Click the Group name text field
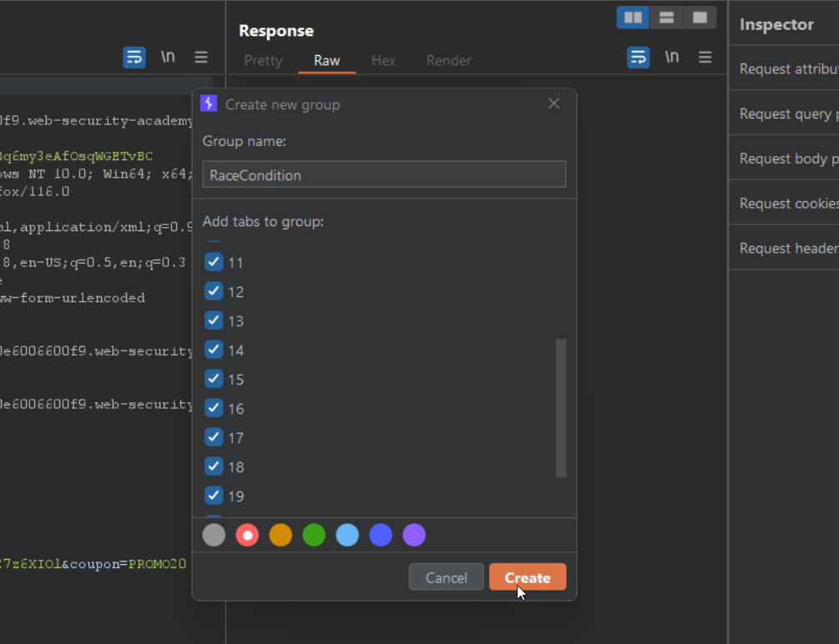This screenshot has height=644, width=839. point(384,175)
